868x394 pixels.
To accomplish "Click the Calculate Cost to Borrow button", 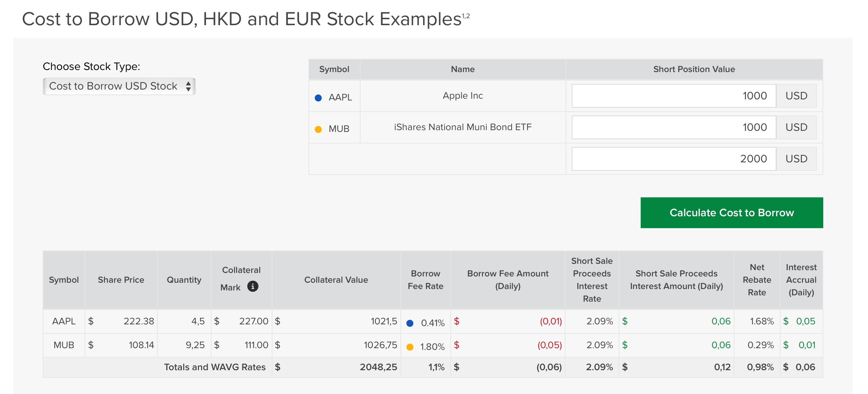I will pyautogui.click(x=732, y=213).
